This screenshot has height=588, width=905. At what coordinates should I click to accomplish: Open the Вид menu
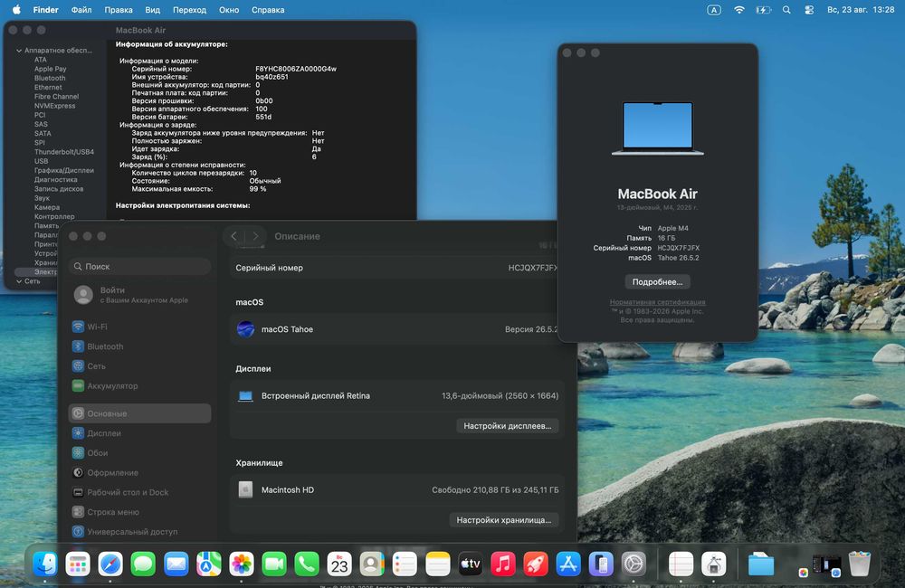(152, 10)
